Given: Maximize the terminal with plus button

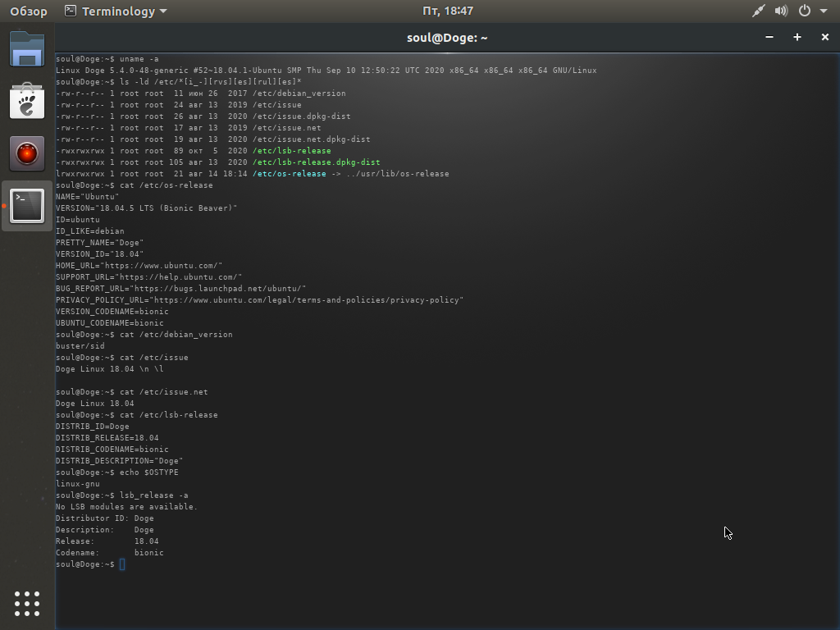Looking at the screenshot, I should pyautogui.click(x=797, y=37).
